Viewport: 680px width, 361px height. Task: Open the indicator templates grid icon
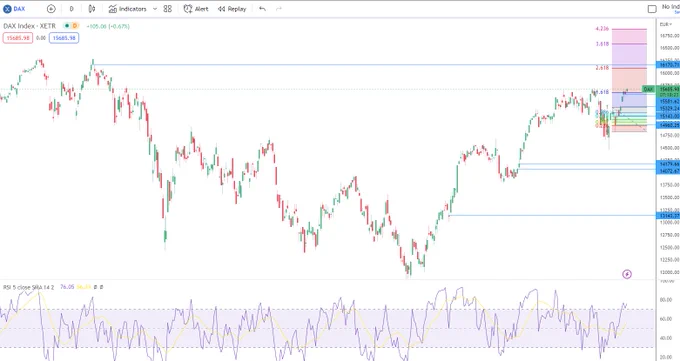168,9
